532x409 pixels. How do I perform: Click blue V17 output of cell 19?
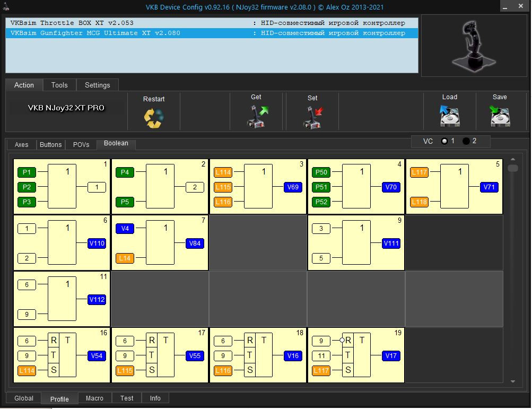[391, 356]
